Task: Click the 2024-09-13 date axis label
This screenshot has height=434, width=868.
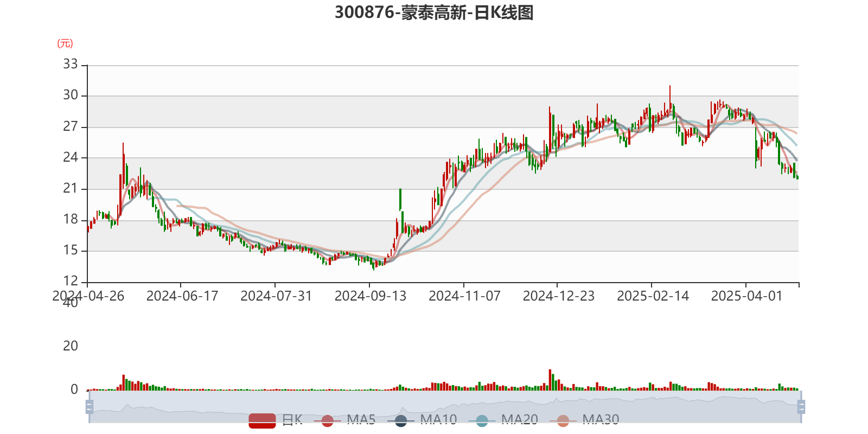Action: coord(370,296)
